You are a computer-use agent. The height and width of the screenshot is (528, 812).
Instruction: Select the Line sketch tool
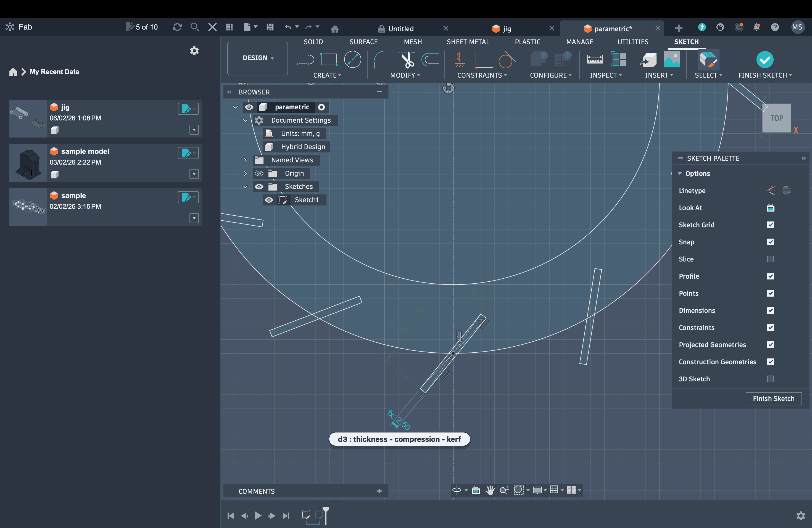click(x=305, y=60)
